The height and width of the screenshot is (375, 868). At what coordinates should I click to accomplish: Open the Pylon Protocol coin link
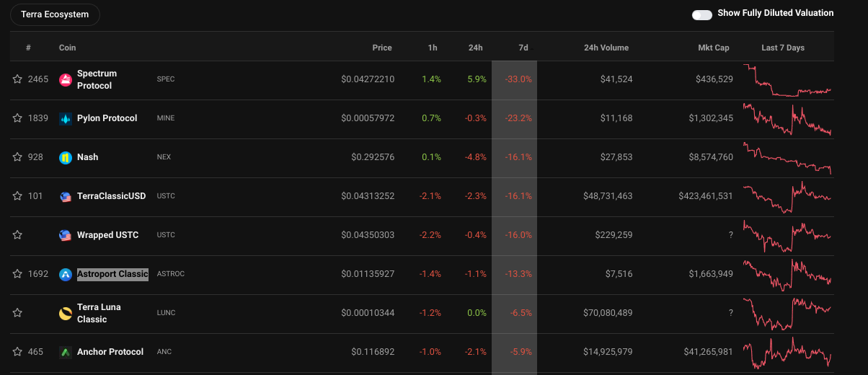[x=107, y=118]
